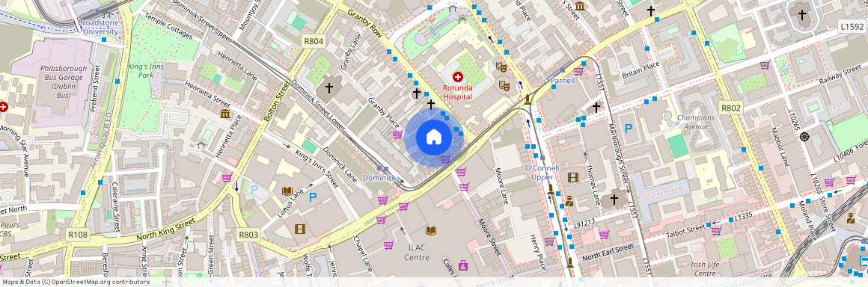
Task: Select the Mabbot Lane label
Action: click(779, 146)
